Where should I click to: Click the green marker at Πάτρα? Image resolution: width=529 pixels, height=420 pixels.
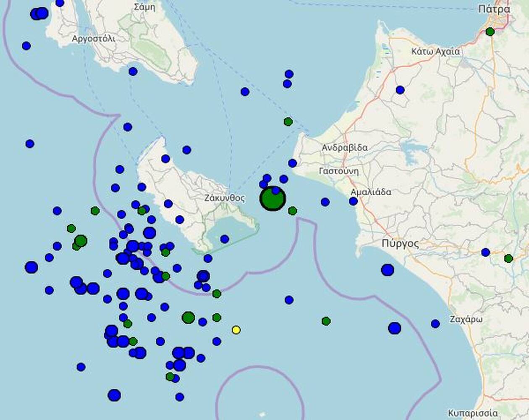click(x=490, y=31)
